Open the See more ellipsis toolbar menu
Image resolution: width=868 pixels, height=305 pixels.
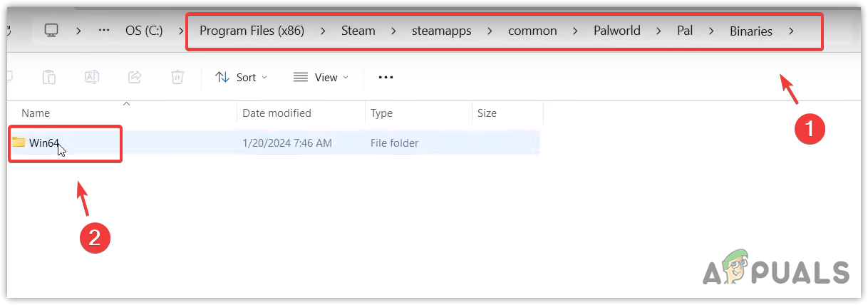[x=386, y=77]
